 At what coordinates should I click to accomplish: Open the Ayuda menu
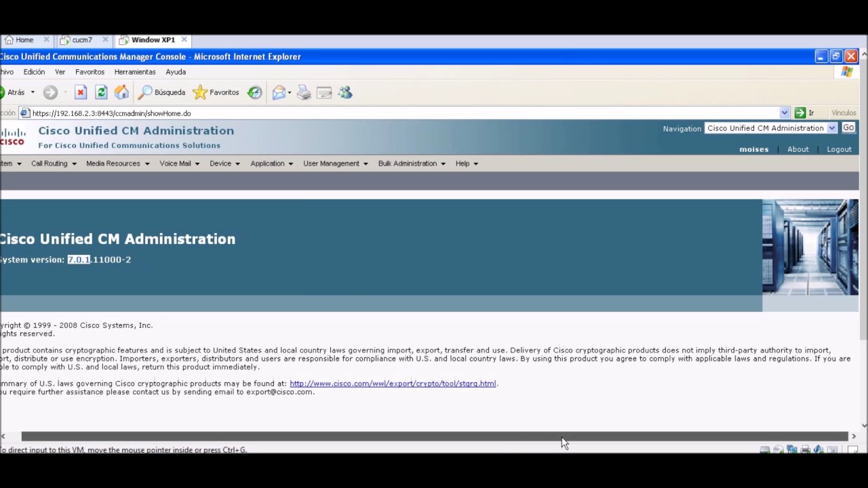coord(176,72)
